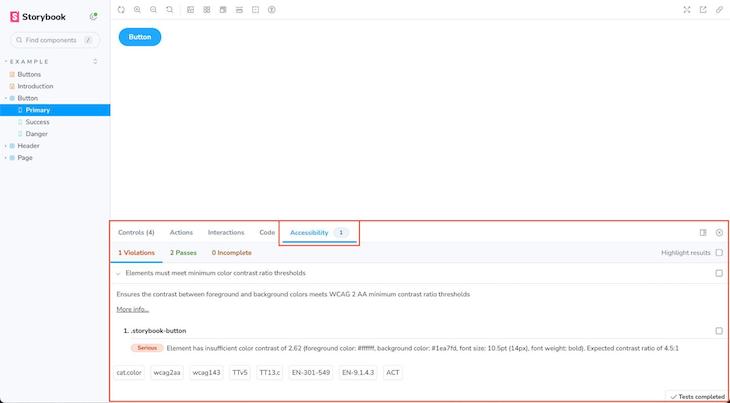Check the color contrast rule highlight checkbox
This screenshot has width=730, height=403.
(x=719, y=272)
